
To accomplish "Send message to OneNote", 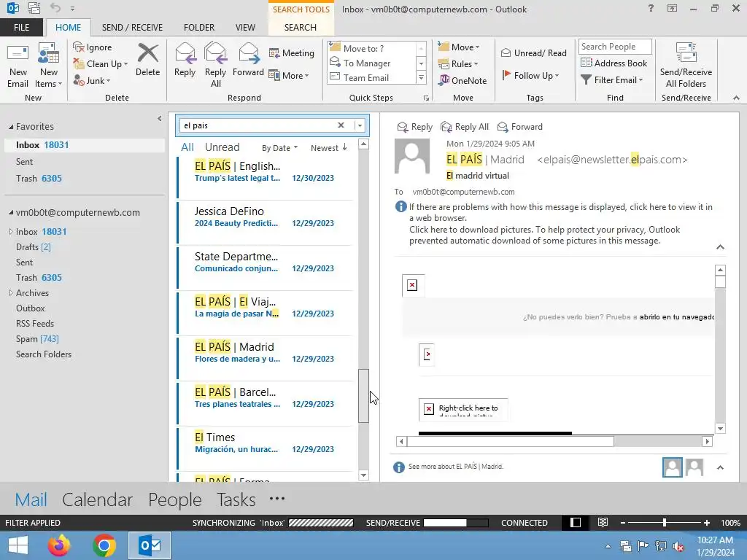I will (x=462, y=80).
